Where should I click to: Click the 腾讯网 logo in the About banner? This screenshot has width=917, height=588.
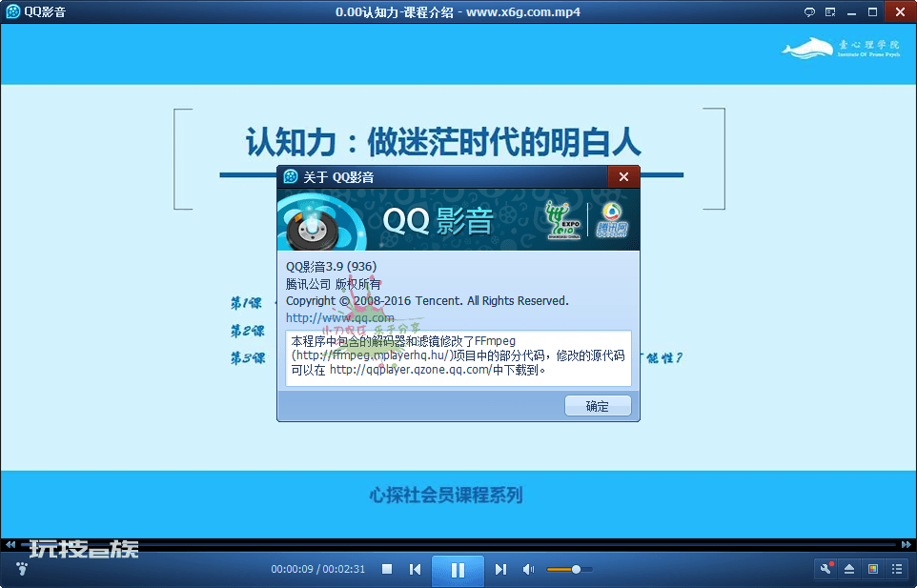pos(612,220)
